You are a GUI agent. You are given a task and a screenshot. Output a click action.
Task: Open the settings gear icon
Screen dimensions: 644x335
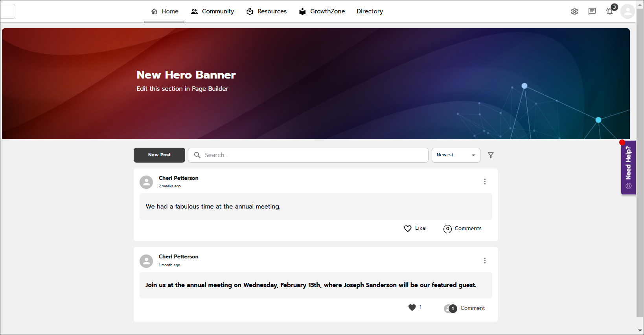click(x=574, y=11)
